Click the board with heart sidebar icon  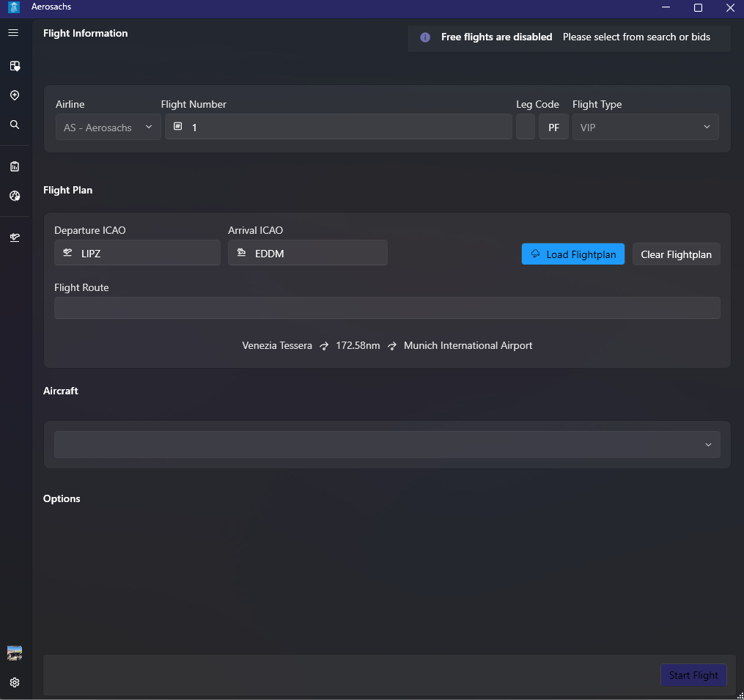(14, 66)
